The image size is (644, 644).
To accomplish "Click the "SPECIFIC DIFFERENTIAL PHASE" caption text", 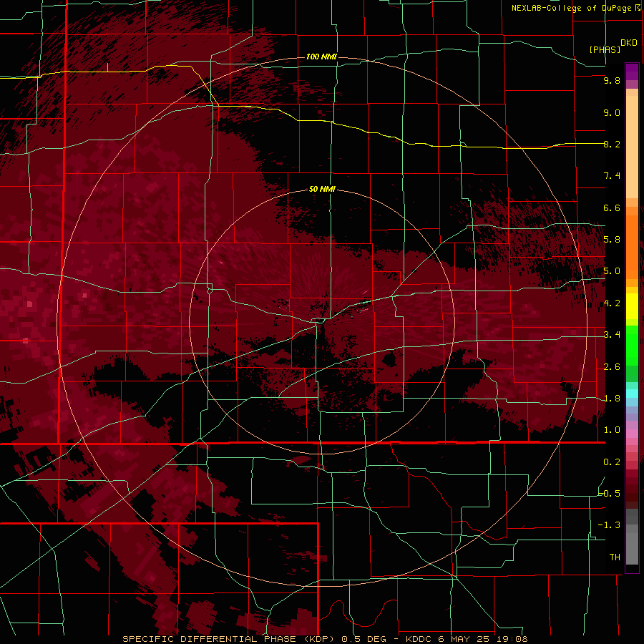I will (x=209, y=639).
